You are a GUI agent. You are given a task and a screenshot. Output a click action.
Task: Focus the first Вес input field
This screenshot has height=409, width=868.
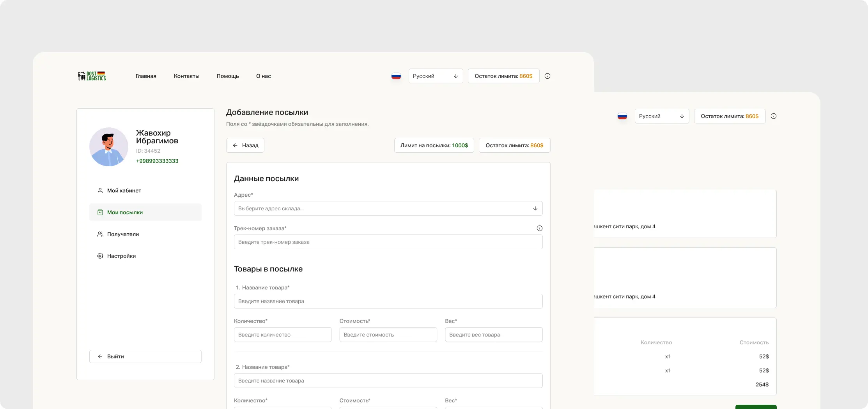(x=494, y=335)
